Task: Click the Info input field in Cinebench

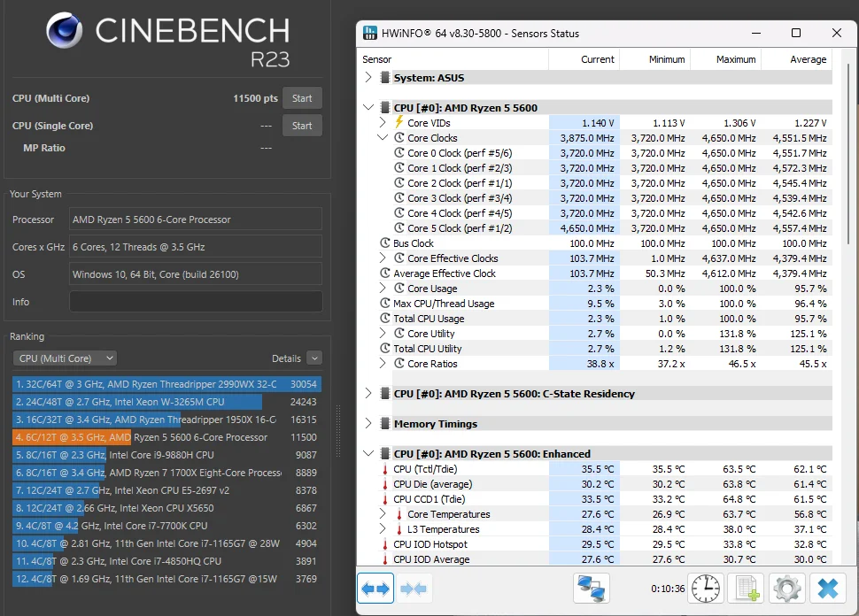Action: pos(196,302)
